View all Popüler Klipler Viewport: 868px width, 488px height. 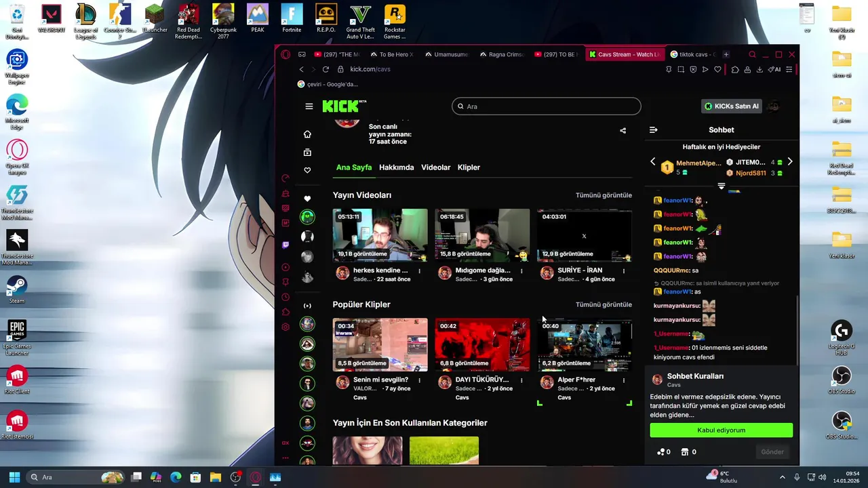[604, 304]
